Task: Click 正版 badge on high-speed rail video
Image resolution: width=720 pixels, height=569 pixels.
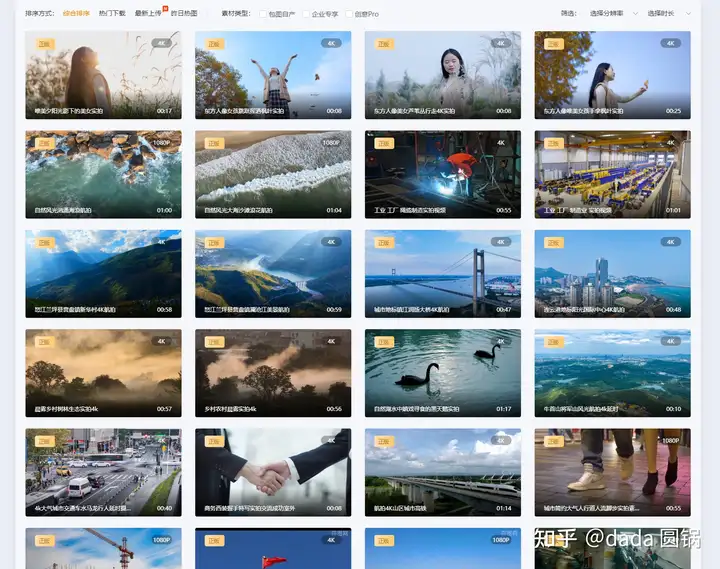Action: (384, 441)
